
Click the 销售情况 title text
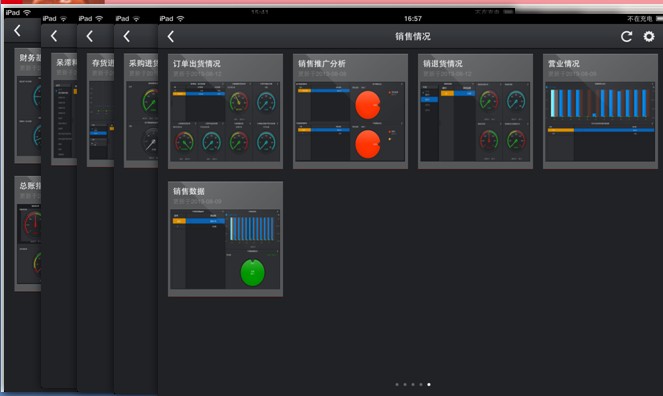pyautogui.click(x=413, y=37)
